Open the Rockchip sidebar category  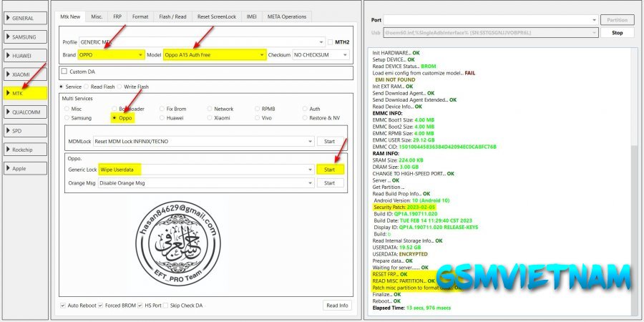pos(25,150)
